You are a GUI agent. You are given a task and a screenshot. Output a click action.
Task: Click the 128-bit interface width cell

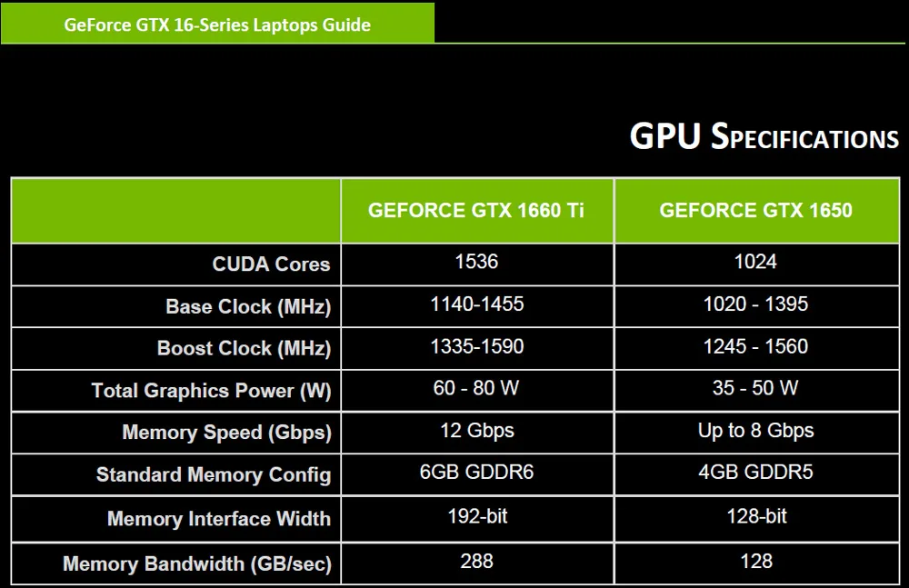(756, 516)
